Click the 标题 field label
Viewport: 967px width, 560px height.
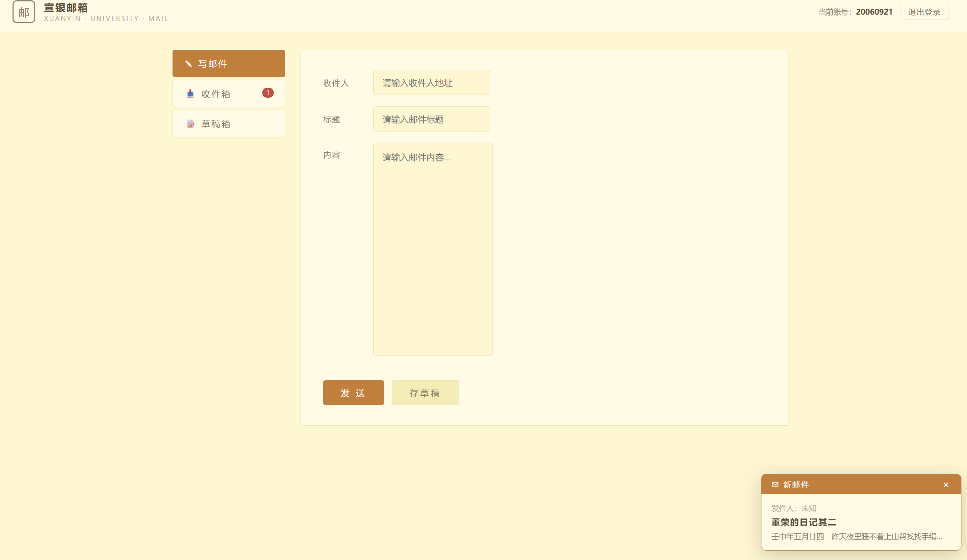[331, 119]
